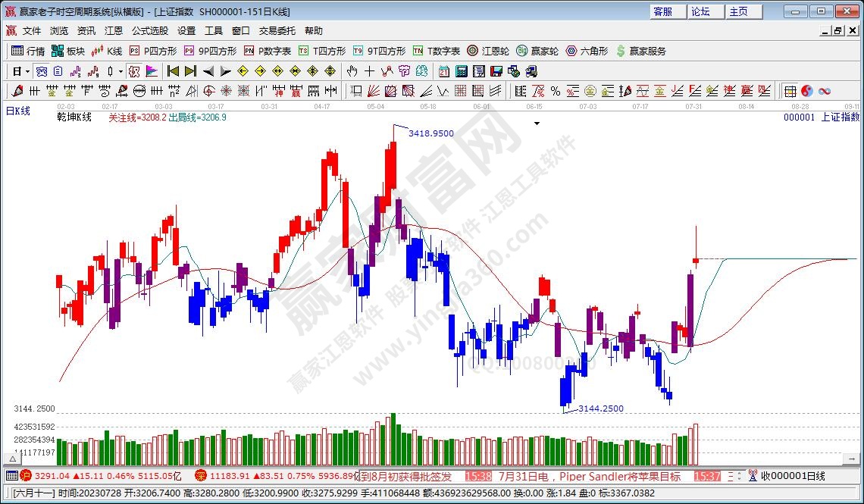Click the 客服 button in title bar

tap(663, 11)
